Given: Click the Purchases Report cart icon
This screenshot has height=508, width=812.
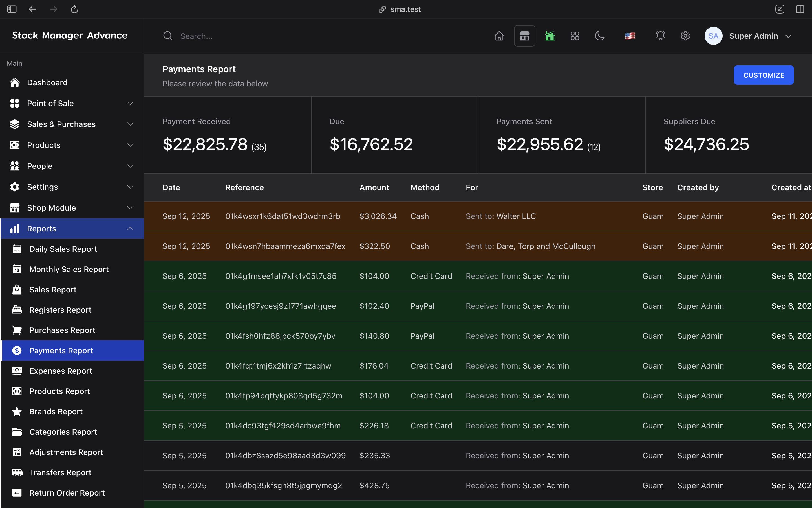Looking at the screenshot, I should pyautogui.click(x=17, y=330).
